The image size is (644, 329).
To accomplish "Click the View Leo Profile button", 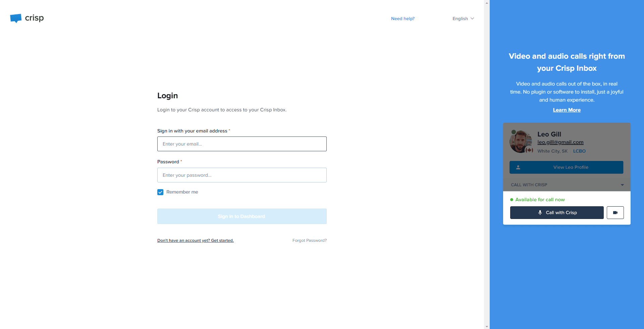I will (x=566, y=167).
